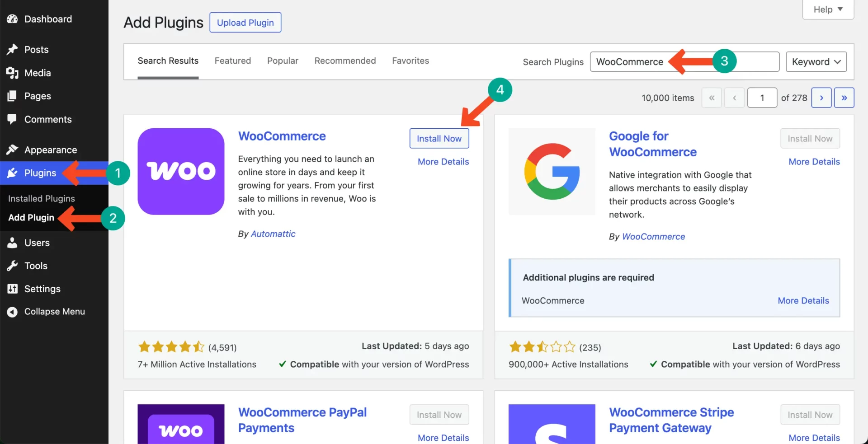Image resolution: width=868 pixels, height=444 pixels.
Task: Open the Posts menu
Action: 36,49
